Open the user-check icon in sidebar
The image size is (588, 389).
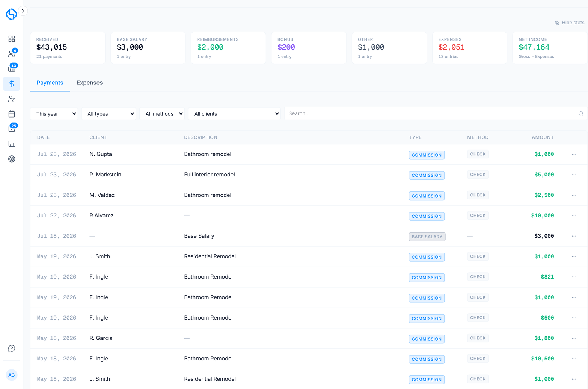tap(12, 99)
